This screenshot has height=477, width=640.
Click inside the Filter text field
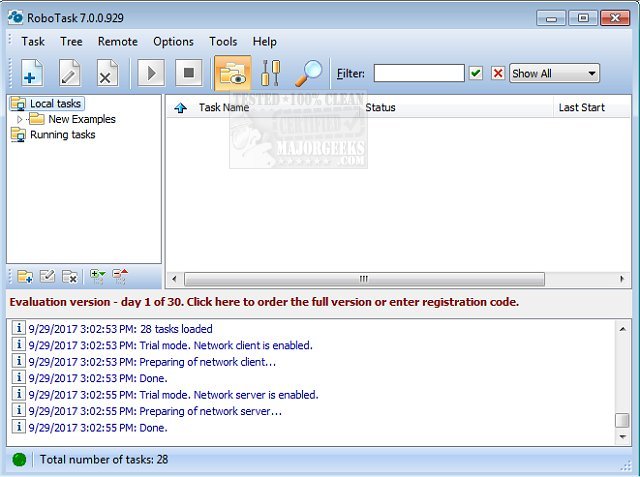pos(418,73)
